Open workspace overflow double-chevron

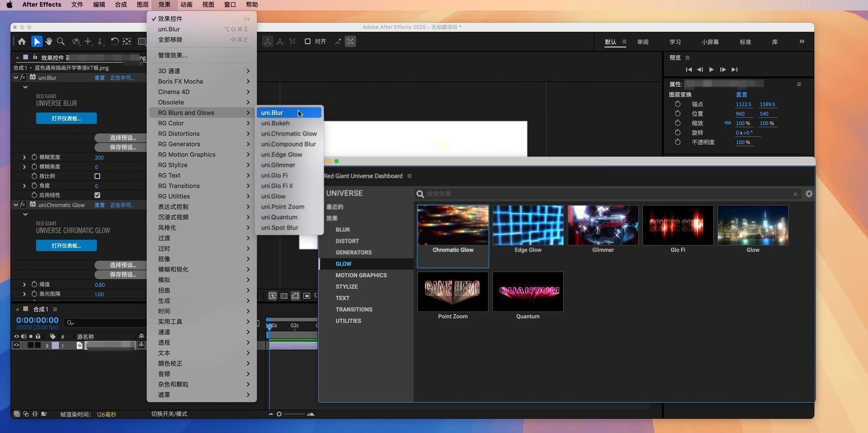coord(802,42)
